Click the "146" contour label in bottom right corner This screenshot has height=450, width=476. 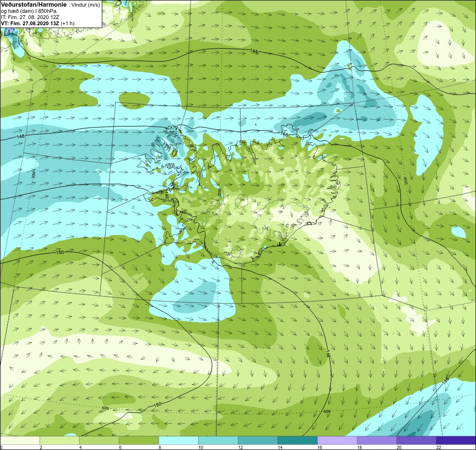[446, 381]
